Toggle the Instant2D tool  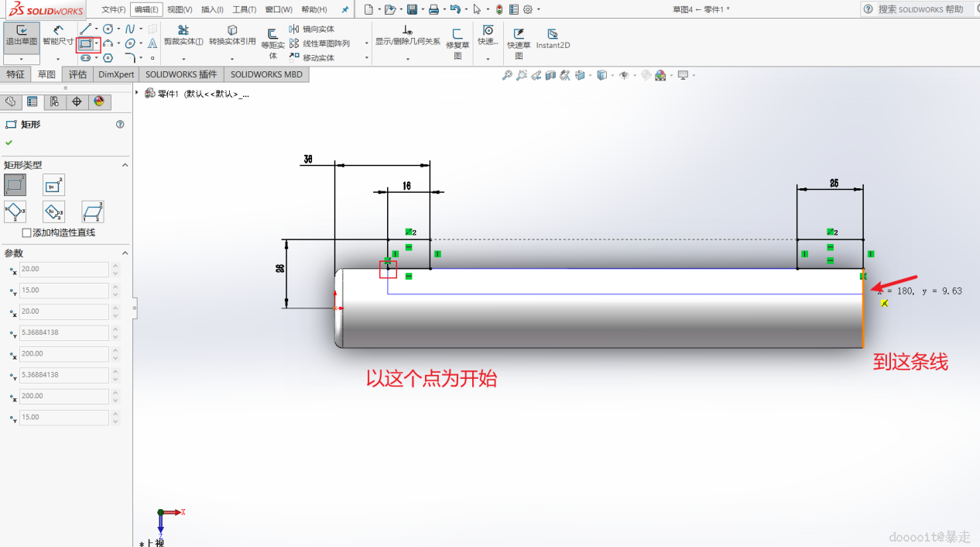[553, 40]
